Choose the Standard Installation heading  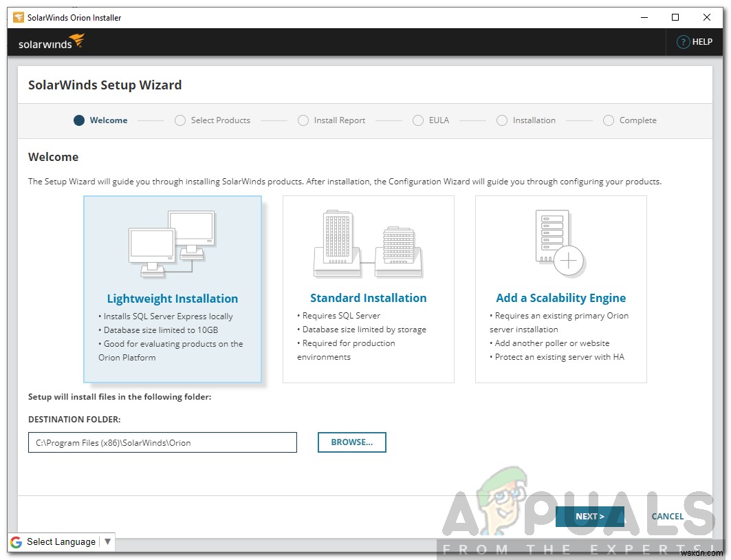point(369,298)
